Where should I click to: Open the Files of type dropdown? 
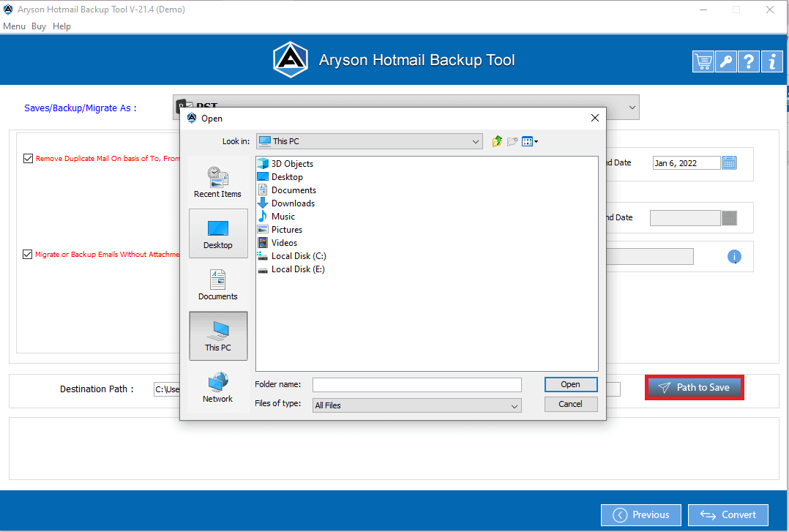(417, 405)
